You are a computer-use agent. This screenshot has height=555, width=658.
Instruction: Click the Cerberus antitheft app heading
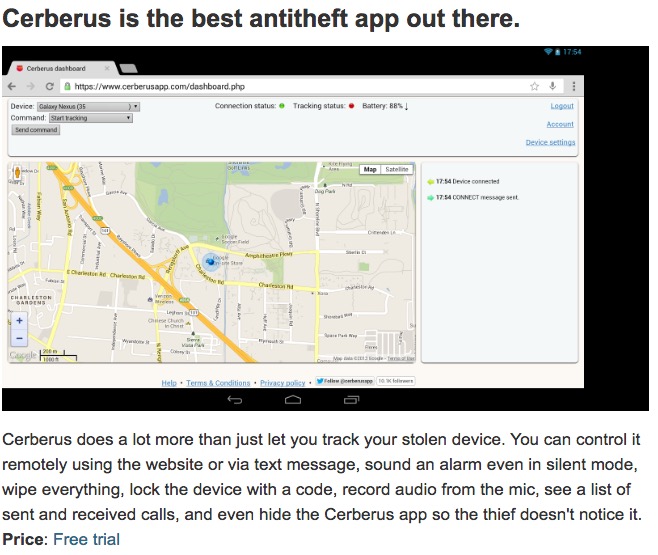click(261, 18)
